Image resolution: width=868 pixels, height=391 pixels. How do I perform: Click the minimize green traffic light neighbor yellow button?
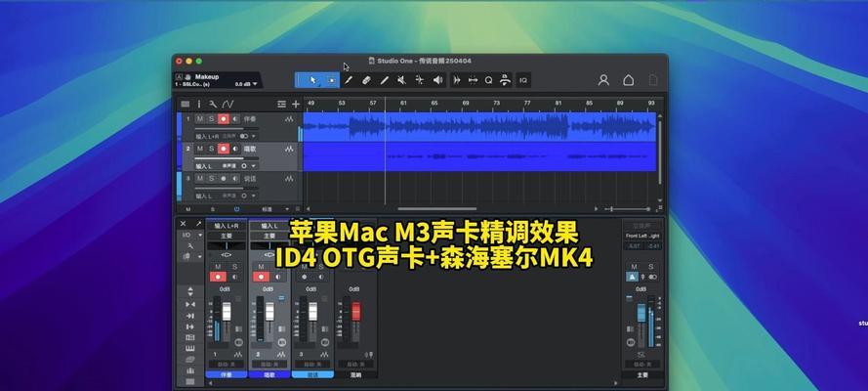(188, 61)
